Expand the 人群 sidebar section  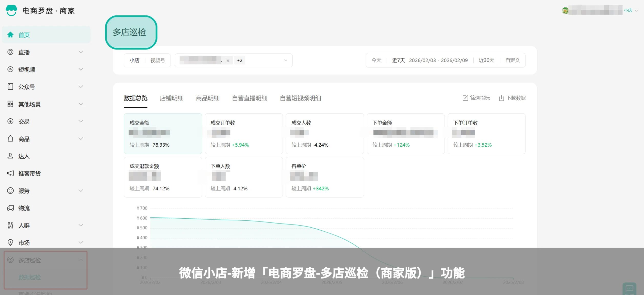tap(81, 225)
